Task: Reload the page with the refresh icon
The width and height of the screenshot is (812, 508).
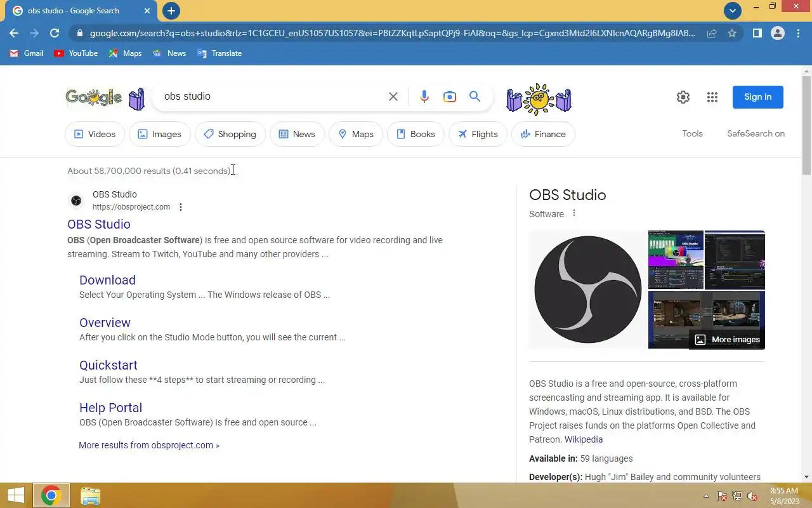Action: click(x=55, y=33)
